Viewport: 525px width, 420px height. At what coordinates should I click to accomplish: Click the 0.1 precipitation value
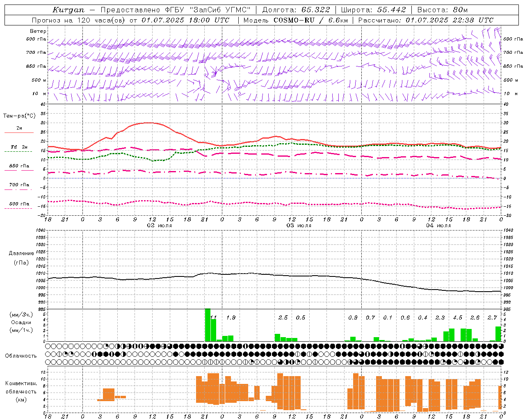(x=388, y=317)
